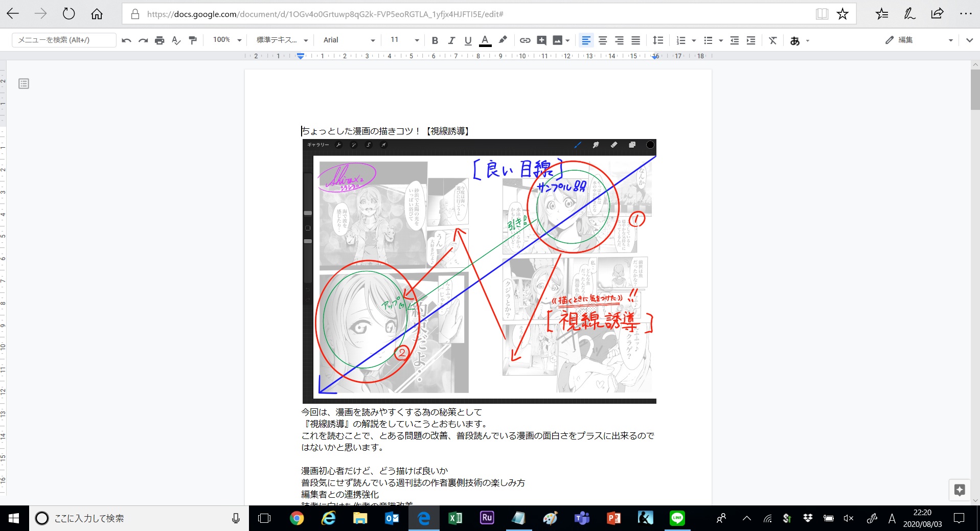Center align text

pos(603,40)
